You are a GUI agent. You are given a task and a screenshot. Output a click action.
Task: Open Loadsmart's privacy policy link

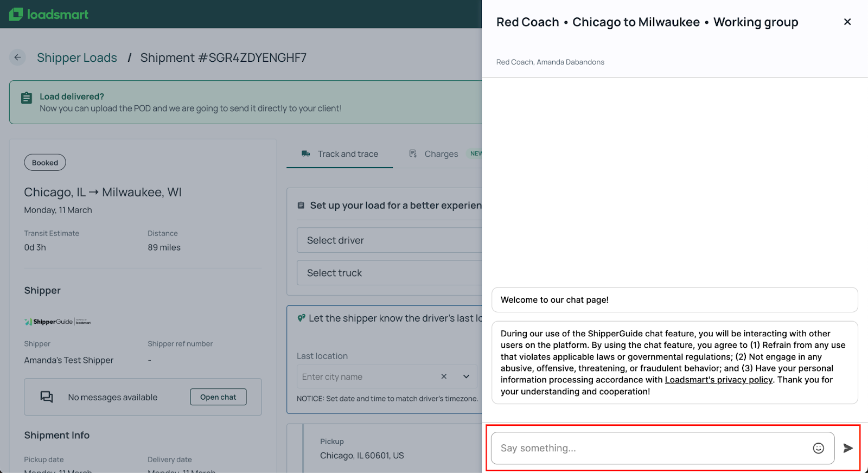[719, 380]
